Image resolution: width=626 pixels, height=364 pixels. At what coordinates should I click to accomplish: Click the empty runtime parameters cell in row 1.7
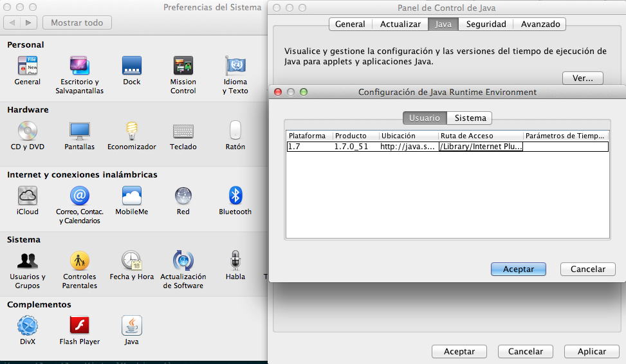point(566,147)
